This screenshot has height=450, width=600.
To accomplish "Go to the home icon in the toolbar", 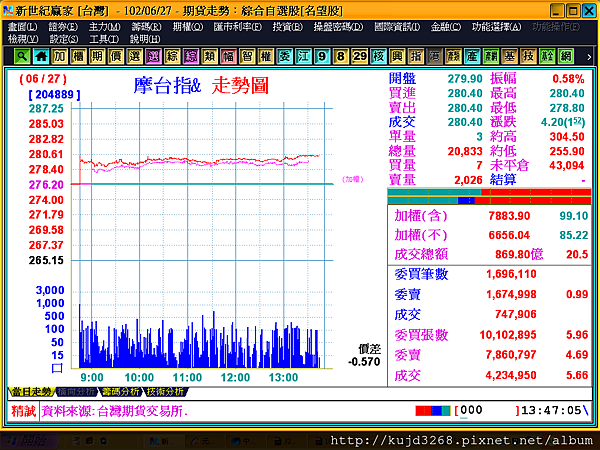I will point(41,56).
